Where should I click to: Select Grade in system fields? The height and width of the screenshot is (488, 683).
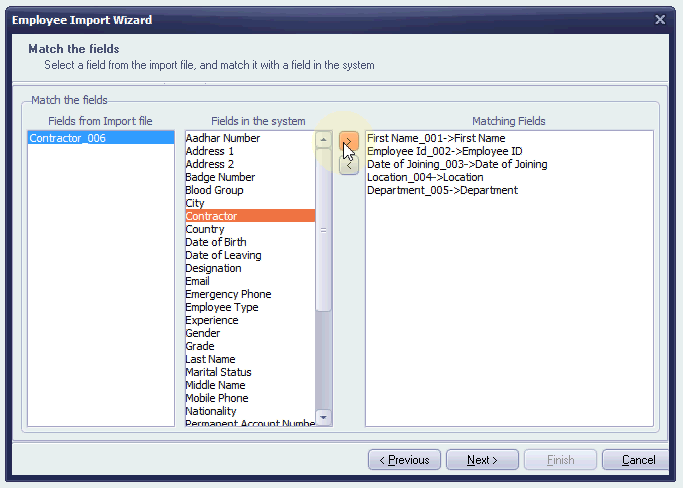point(250,346)
